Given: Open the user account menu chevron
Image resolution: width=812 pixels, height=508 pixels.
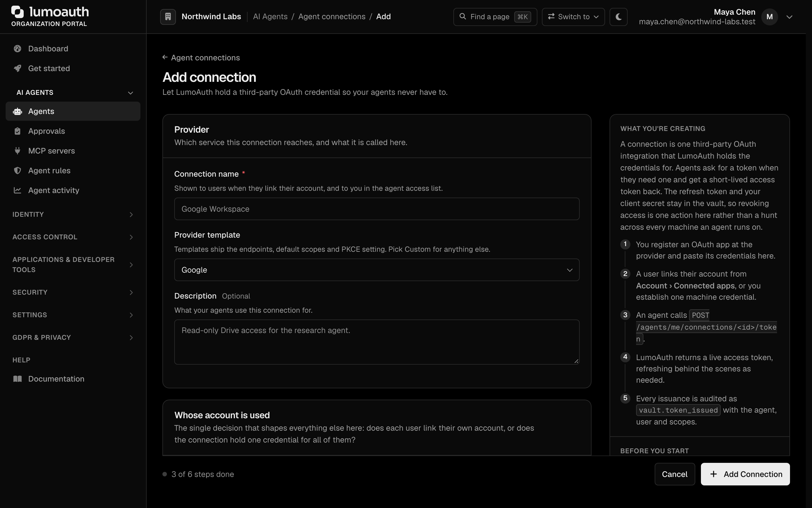Looking at the screenshot, I should (x=789, y=17).
